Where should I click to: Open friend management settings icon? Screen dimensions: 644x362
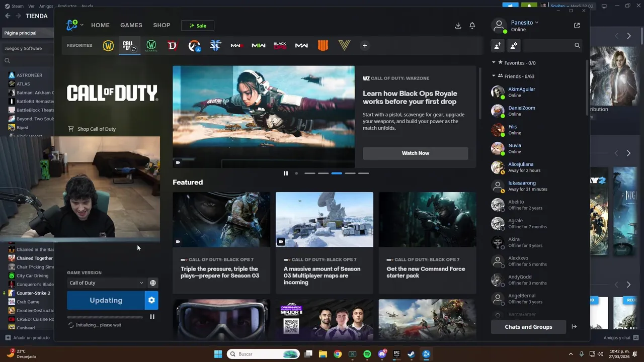514,45
